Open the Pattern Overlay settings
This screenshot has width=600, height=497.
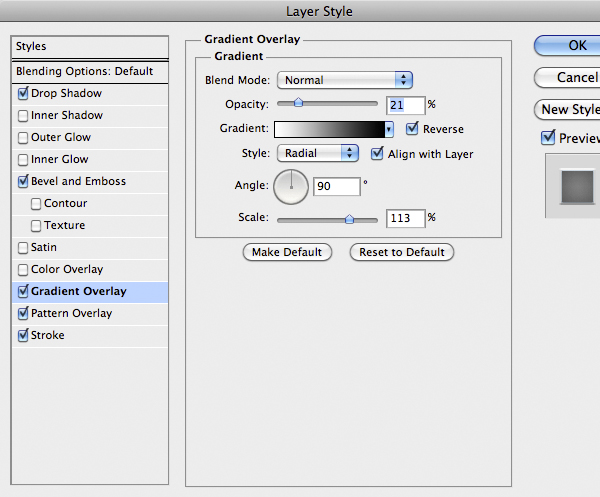(71, 313)
